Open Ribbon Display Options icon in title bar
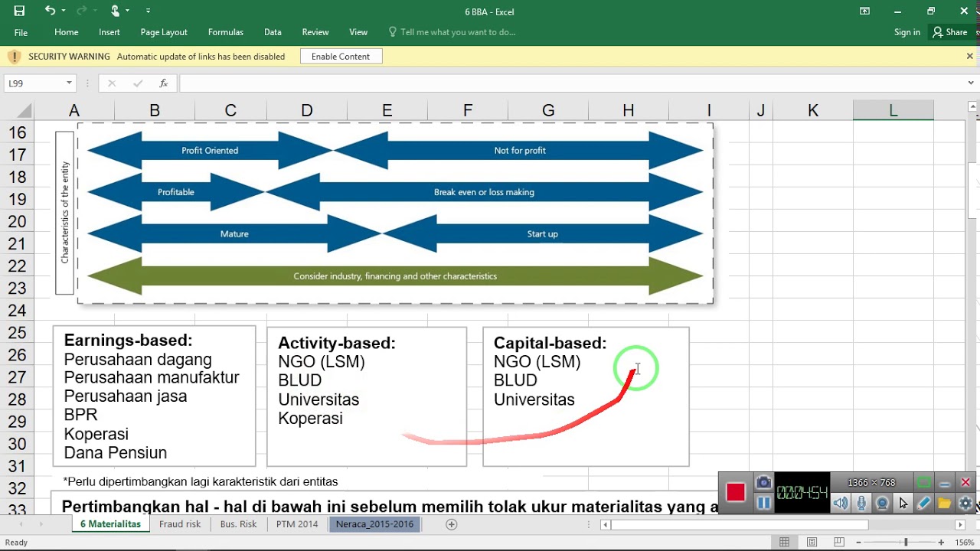 click(x=864, y=11)
